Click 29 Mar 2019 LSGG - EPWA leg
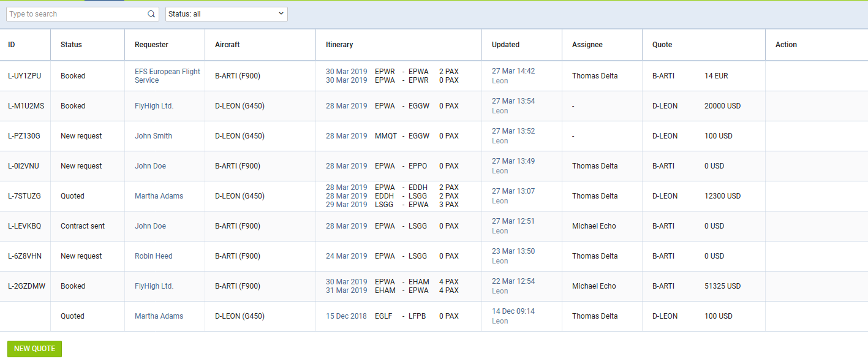Viewport: 868px width, 364px height. coord(392,205)
